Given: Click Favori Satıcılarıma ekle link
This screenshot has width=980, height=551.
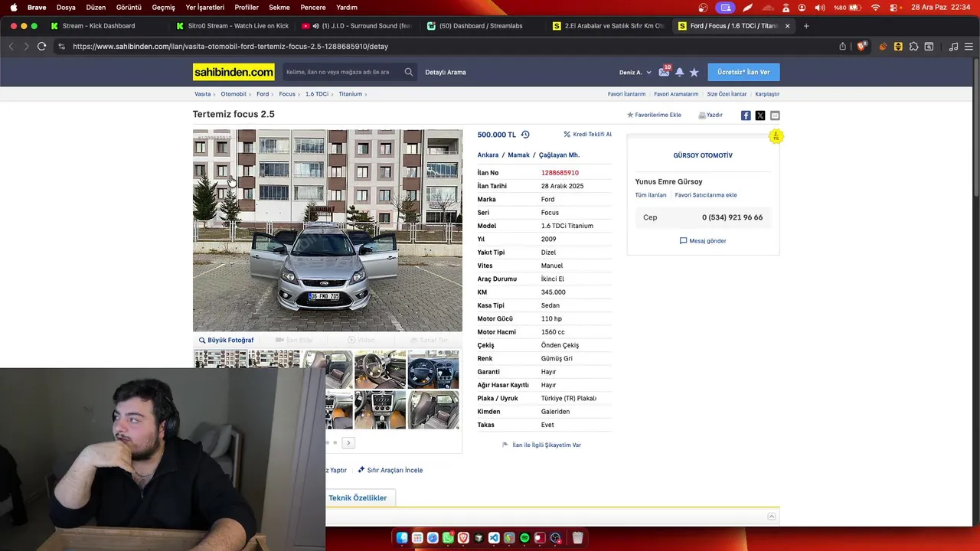Looking at the screenshot, I should 706,195.
